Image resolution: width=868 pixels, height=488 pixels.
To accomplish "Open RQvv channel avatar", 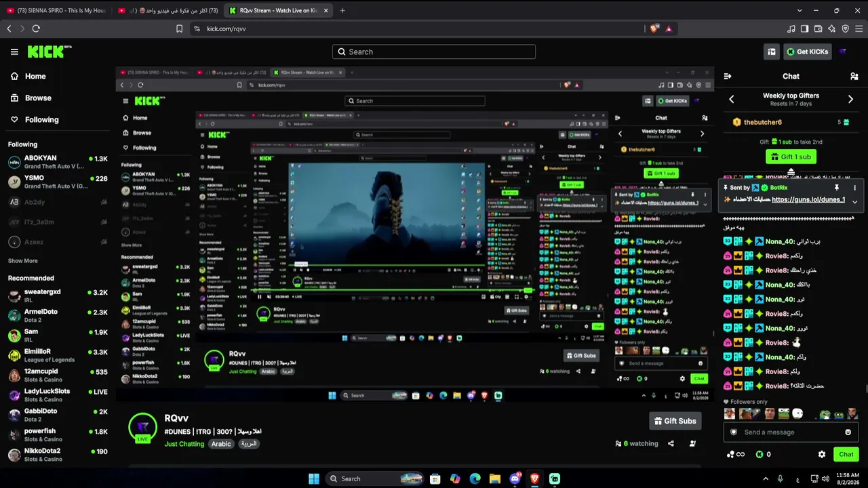I will (142, 428).
